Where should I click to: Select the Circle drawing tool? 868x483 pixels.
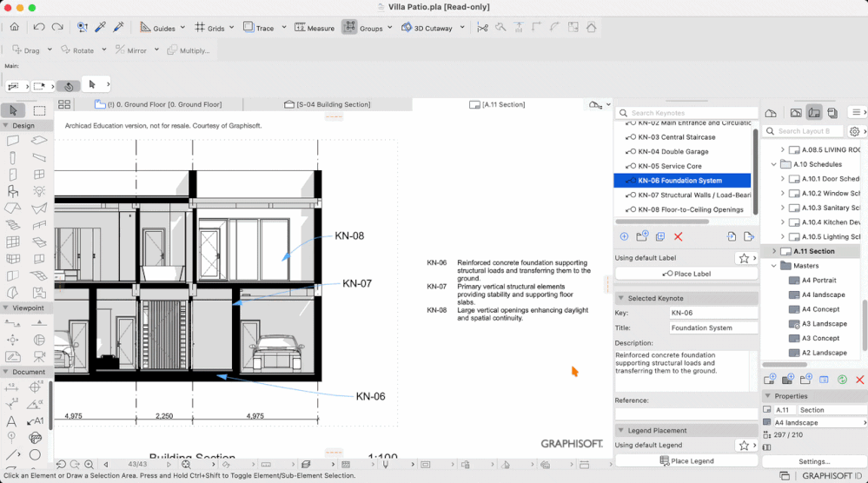tap(35, 455)
